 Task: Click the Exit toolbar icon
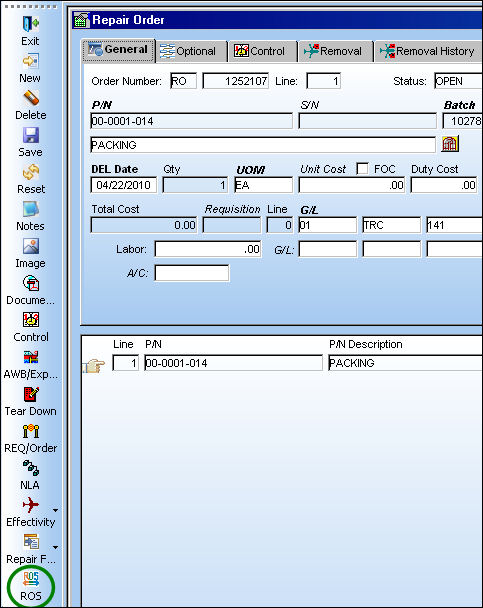(x=30, y=24)
